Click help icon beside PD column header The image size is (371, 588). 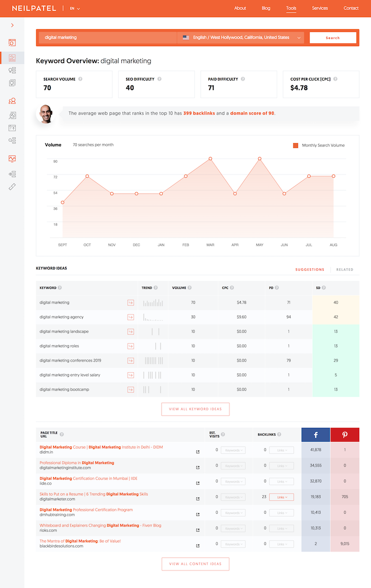[x=277, y=287]
